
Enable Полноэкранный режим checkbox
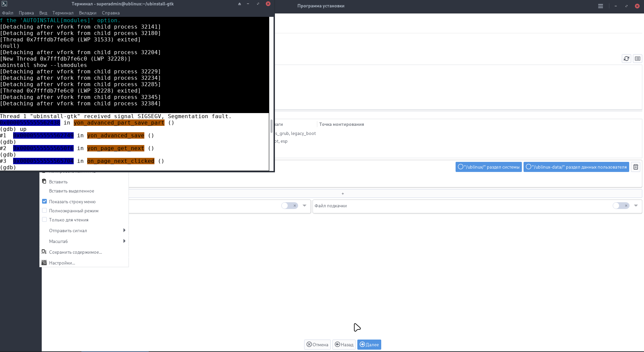click(44, 210)
